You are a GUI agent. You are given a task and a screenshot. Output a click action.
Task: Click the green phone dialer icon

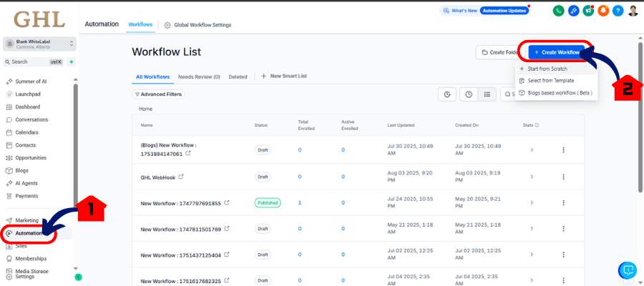[x=558, y=11]
